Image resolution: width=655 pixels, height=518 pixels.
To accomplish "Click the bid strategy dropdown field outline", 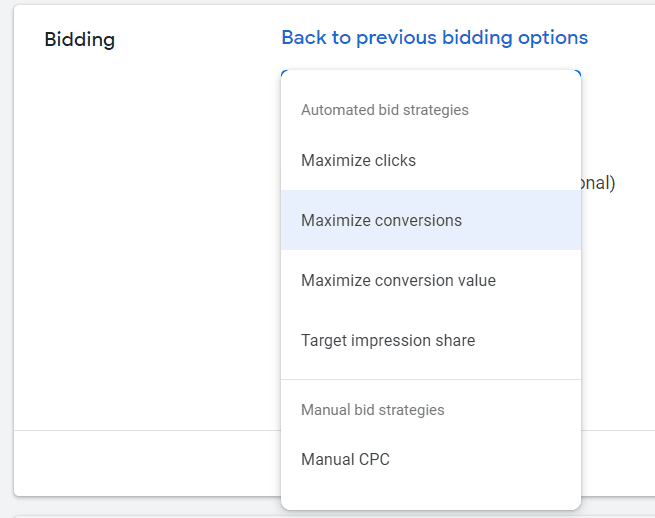I will [x=430, y=71].
